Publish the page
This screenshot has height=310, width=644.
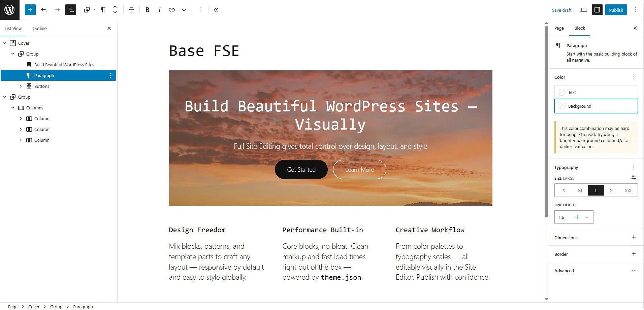pos(616,10)
